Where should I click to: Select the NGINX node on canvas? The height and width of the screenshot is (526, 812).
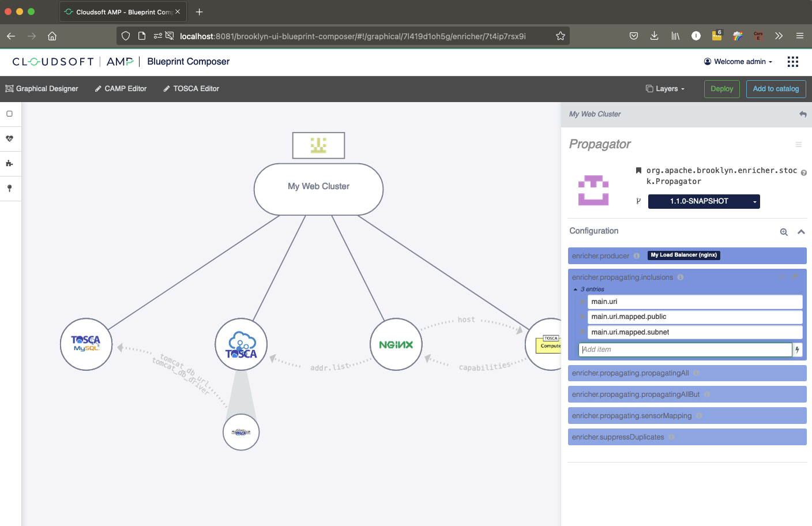point(396,344)
